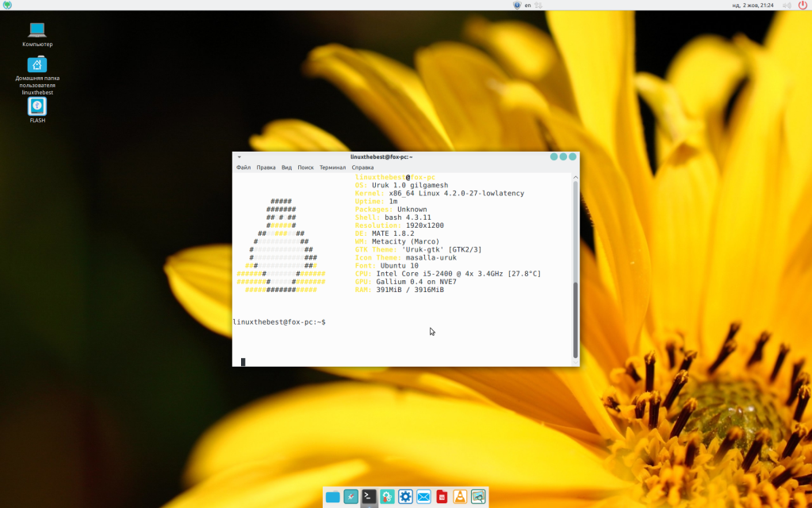
Task: Open VLC media player from the dock
Action: coord(460,497)
